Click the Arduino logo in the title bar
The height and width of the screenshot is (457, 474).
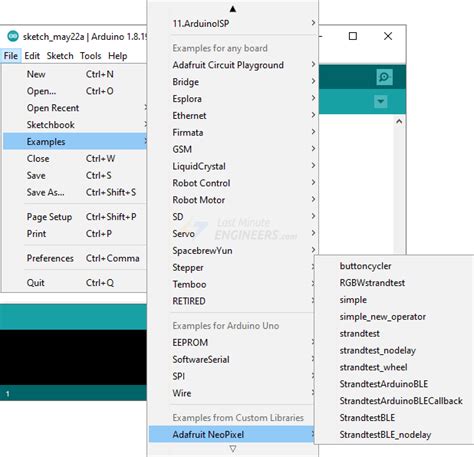[13, 36]
